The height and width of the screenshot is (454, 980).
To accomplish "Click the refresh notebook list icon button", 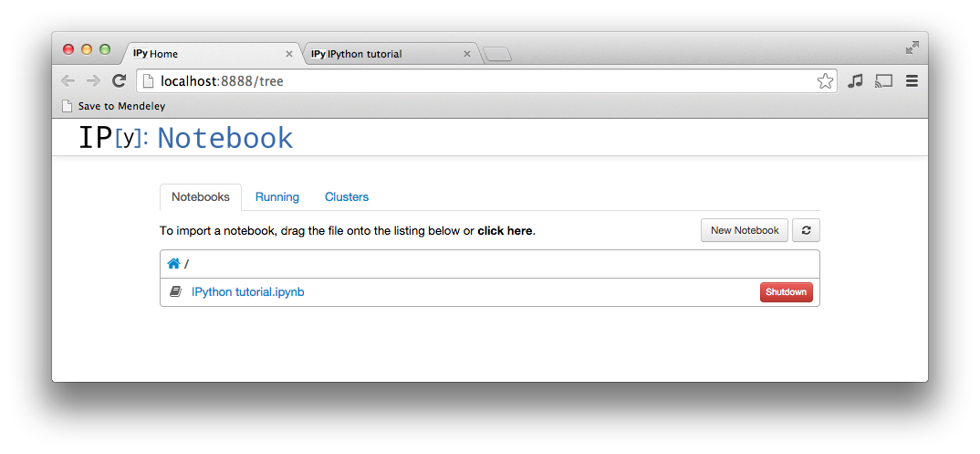I will click(x=806, y=230).
